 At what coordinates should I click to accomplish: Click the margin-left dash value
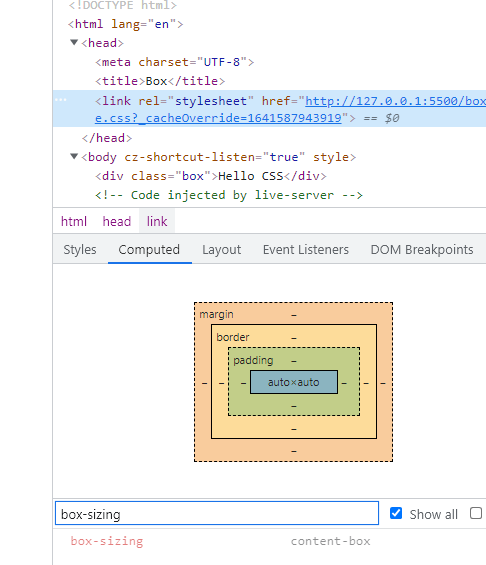coord(205,383)
